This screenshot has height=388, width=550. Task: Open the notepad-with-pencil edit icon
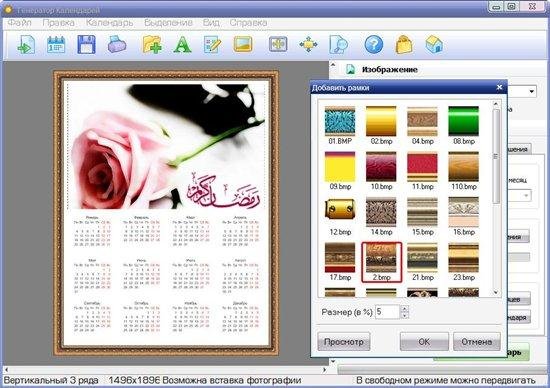tap(213, 45)
